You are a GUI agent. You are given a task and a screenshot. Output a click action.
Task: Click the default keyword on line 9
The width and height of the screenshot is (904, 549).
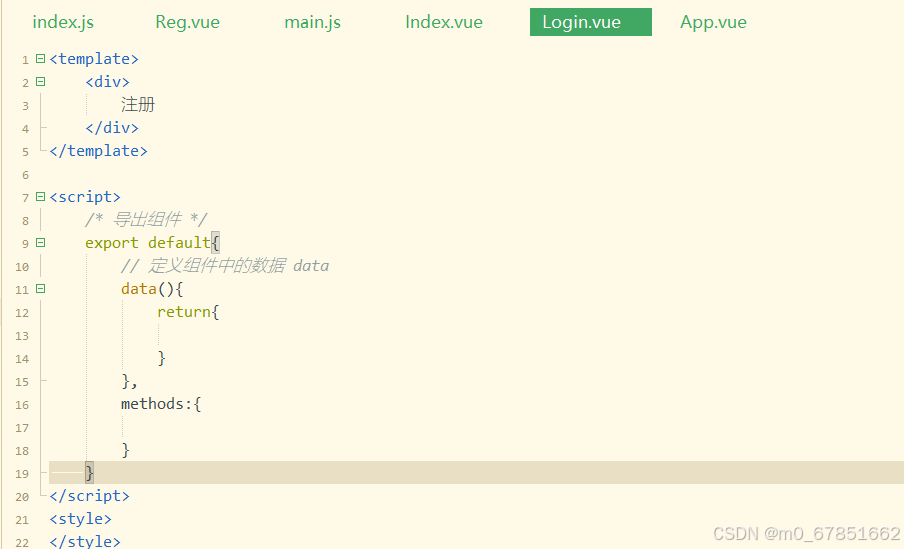pos(179,243)
